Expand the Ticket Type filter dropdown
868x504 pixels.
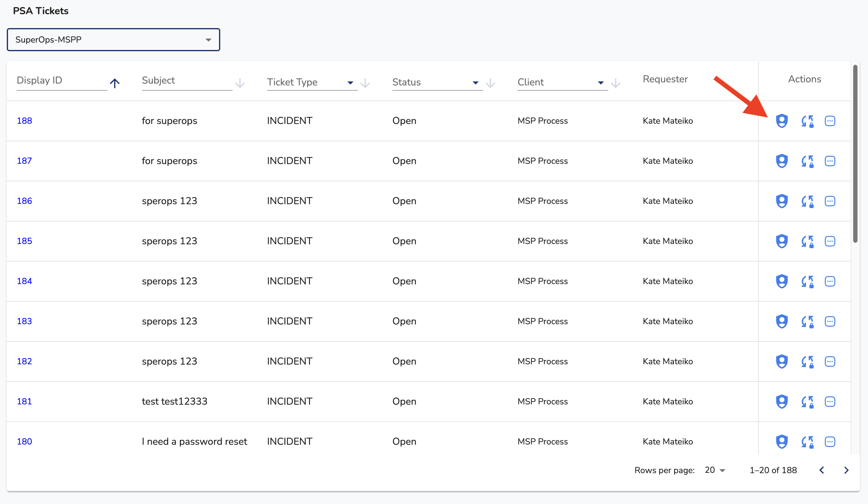pos(350,83)
